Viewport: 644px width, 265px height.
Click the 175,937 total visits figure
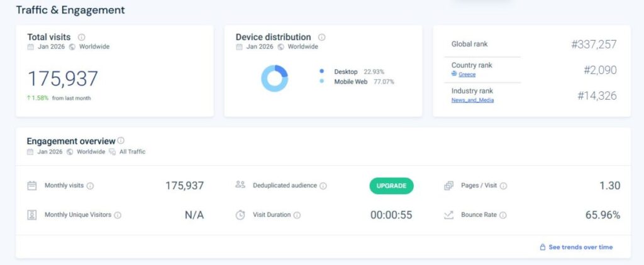63,79
